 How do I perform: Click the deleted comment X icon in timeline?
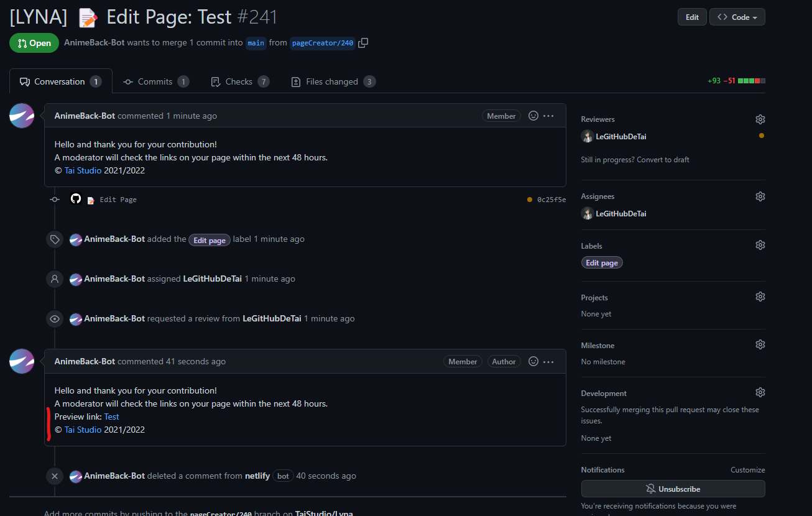(55, 476)
